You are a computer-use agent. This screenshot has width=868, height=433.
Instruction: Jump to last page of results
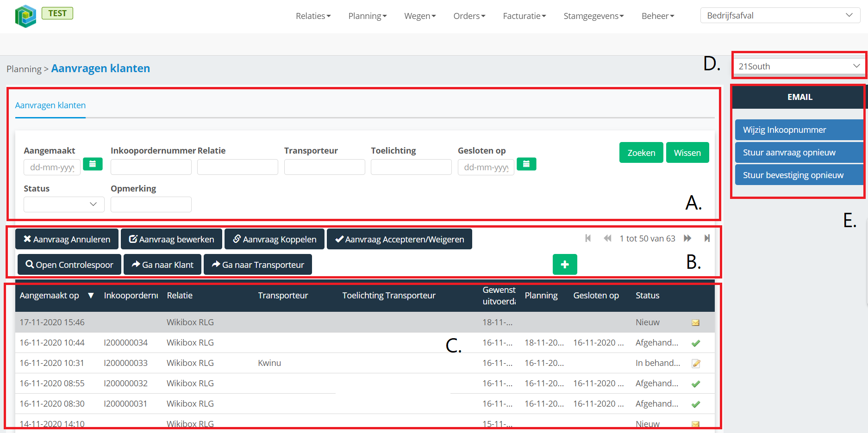coord(707,238)
